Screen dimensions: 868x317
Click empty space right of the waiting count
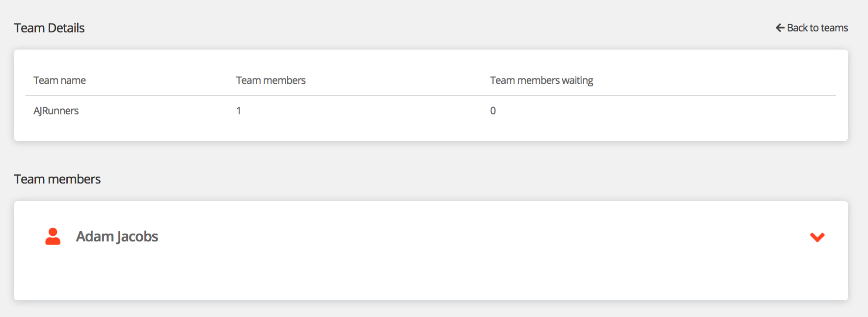click(x=663, y=111)
